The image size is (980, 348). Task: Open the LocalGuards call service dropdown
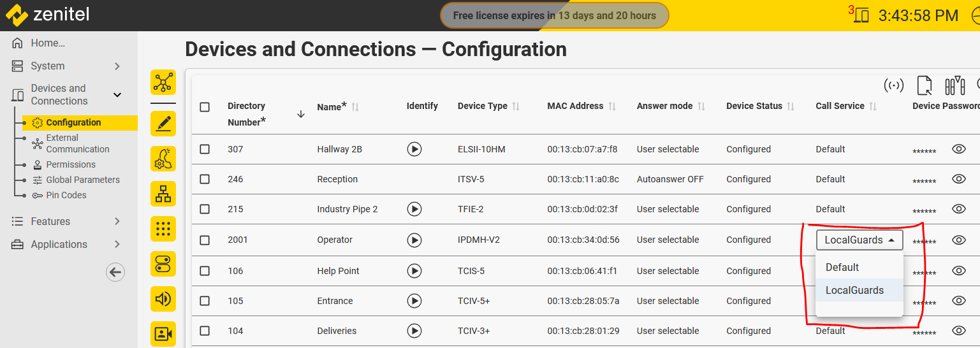point(859,240)
